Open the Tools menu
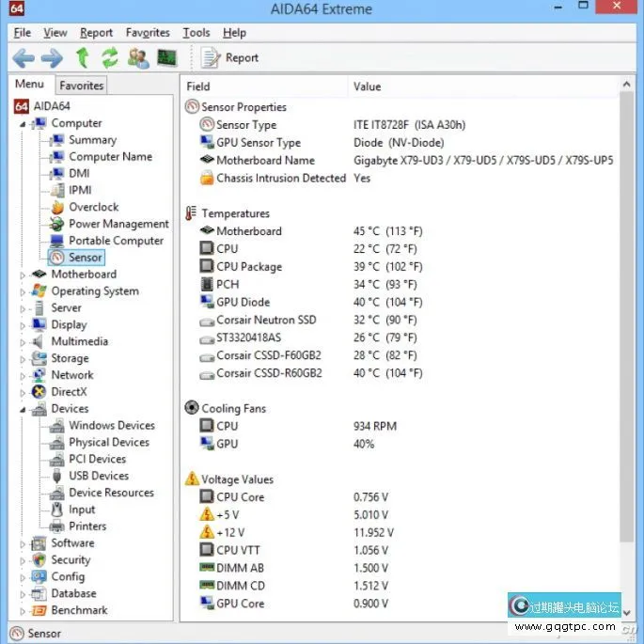The height and width of the screenshot is (644, 644). coord(196,33)
